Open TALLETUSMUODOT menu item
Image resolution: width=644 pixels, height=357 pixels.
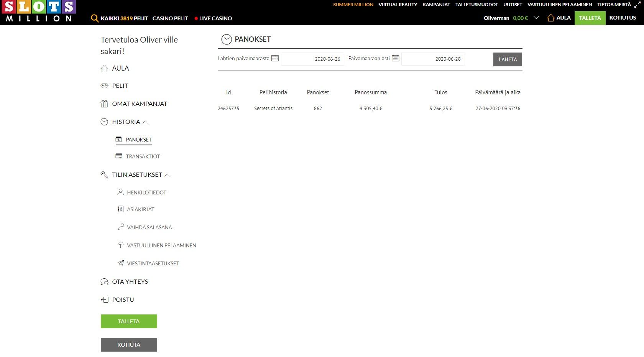pos(476,5)
